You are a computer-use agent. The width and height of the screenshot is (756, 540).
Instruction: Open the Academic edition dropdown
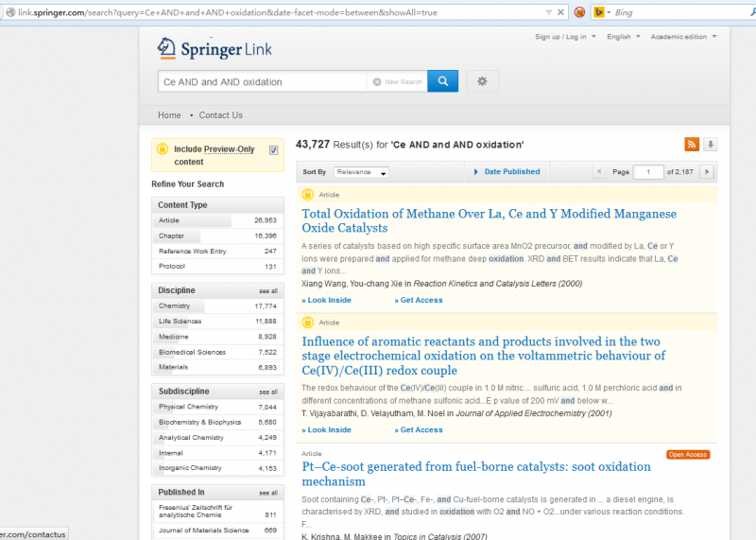pos(683,37)
